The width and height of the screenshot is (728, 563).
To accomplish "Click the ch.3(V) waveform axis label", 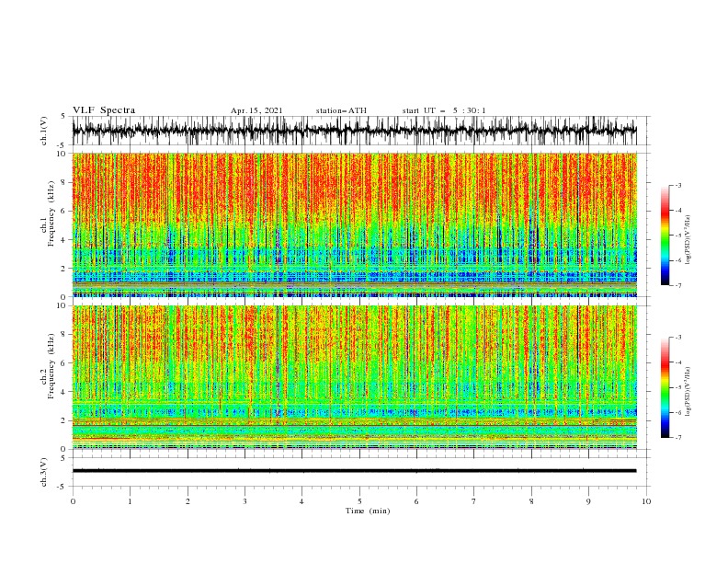I will 44,472.
